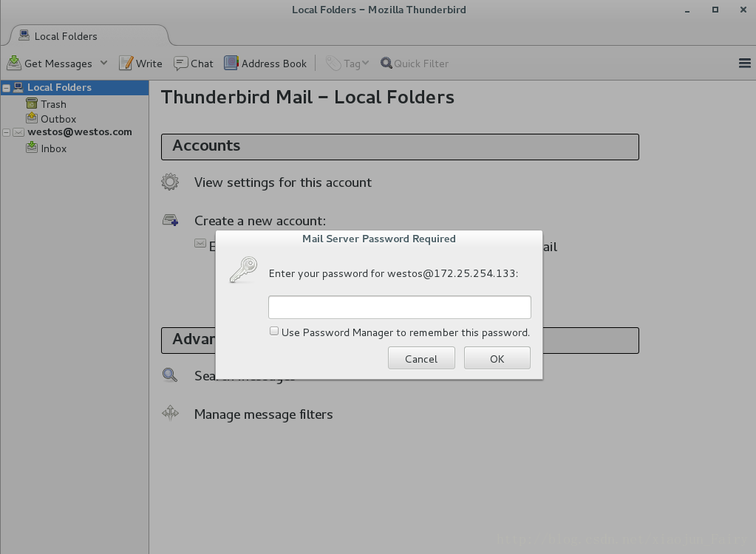Click the Tag toolbar button
756x554 pixels.
[347, 64]
